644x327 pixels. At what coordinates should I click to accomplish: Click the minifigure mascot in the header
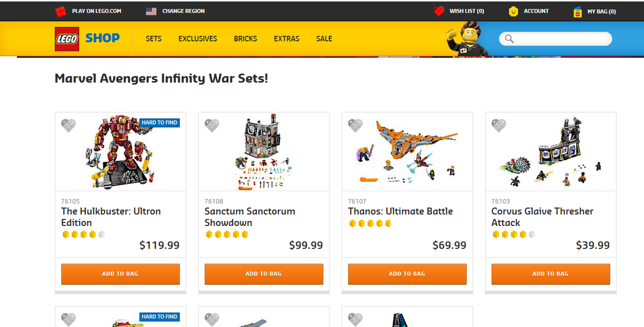(x=466, y=39)
